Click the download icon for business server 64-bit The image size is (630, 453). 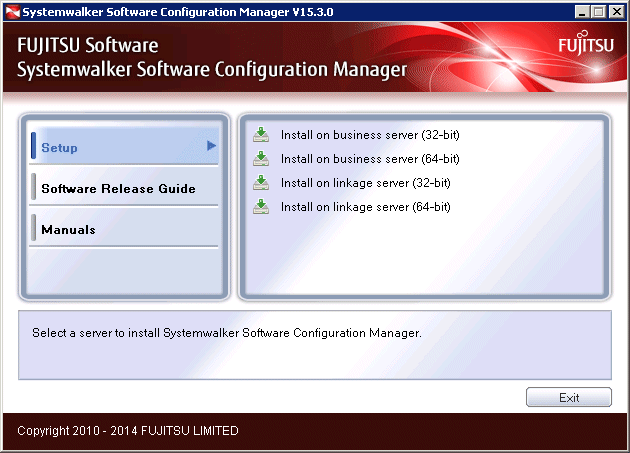pyautogui.click(x=261, y=158)
